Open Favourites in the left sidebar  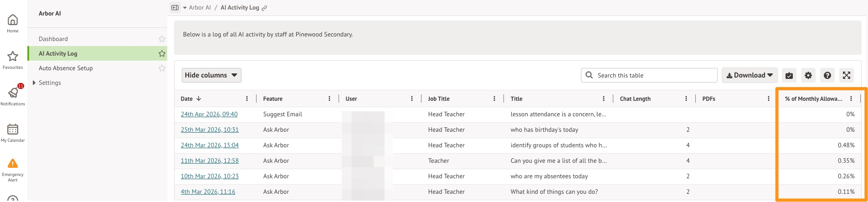point(13,57)
